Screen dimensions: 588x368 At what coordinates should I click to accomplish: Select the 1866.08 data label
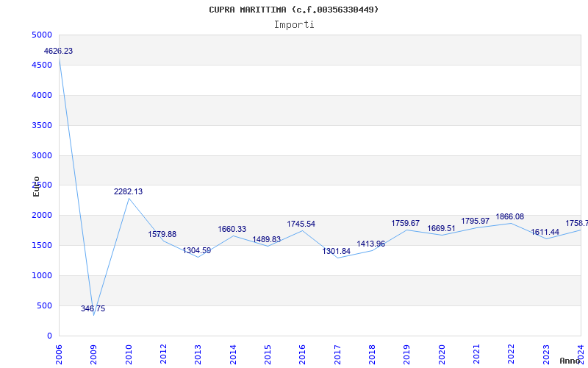click(510, 217)
